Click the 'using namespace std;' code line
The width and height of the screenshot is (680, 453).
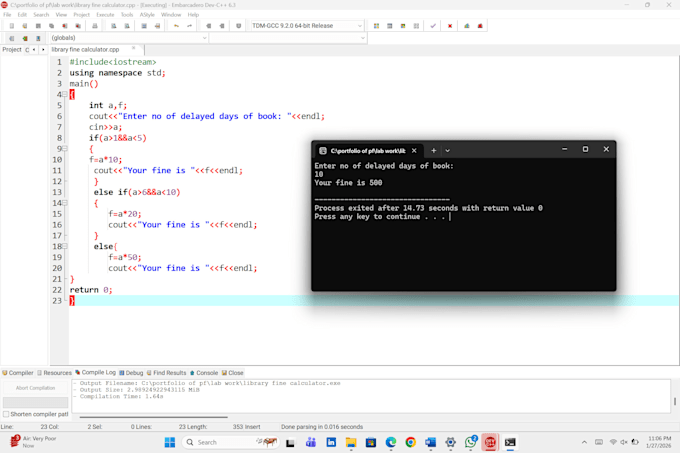pos(118,73)
